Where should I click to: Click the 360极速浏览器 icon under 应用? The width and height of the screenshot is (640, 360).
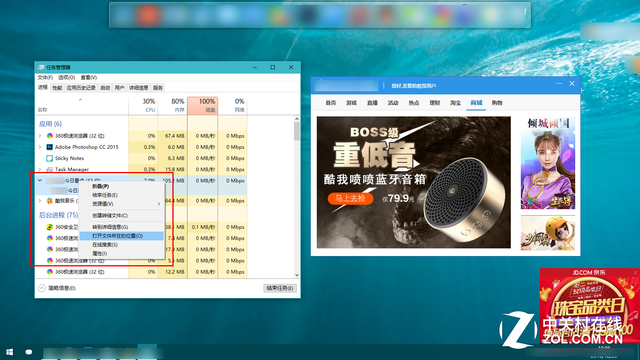[49, 136]
